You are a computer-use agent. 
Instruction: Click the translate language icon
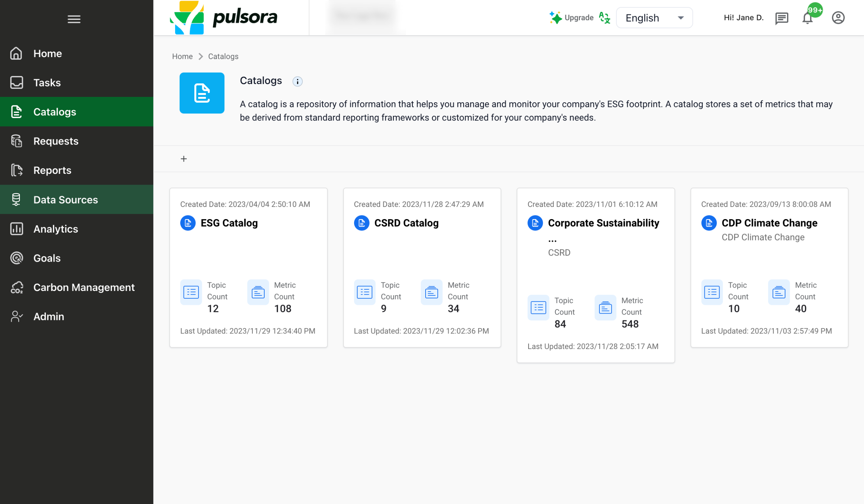[604, 18]
